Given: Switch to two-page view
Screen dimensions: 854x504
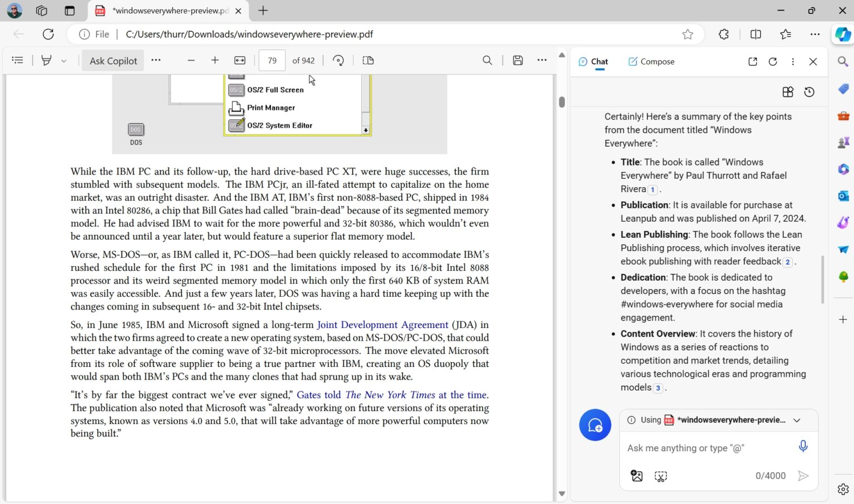Looking at the screenshot, I should click(x=368, y=60).
